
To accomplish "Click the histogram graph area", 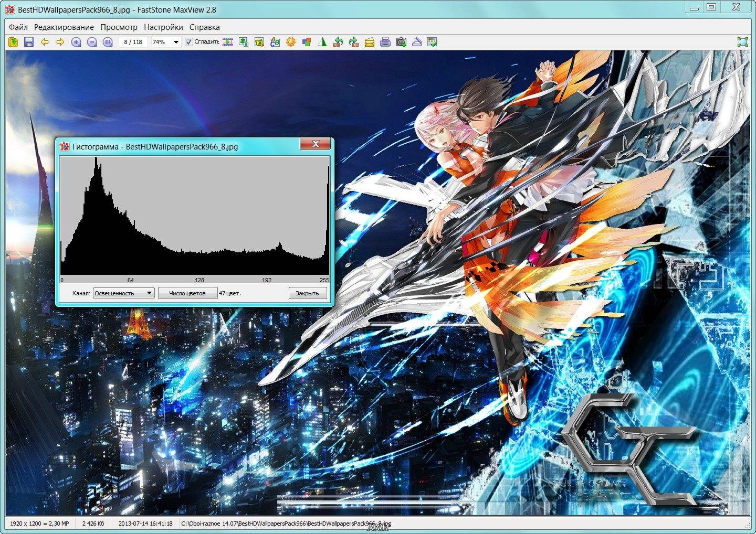I will click(195, 216).
